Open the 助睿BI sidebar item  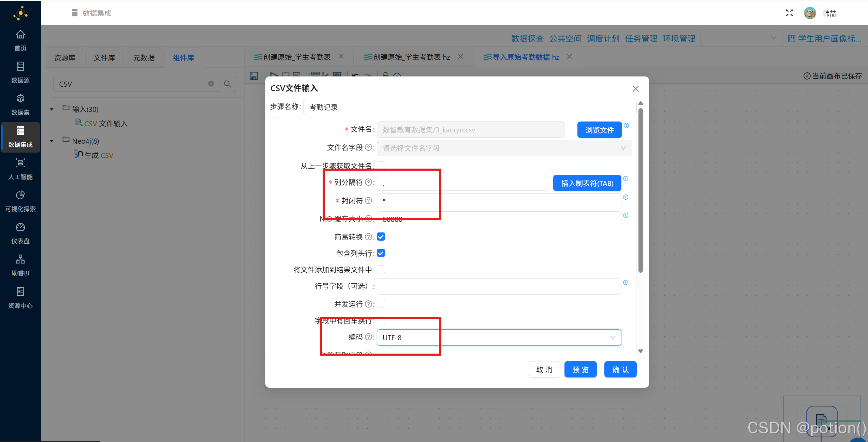click(20, 266)
